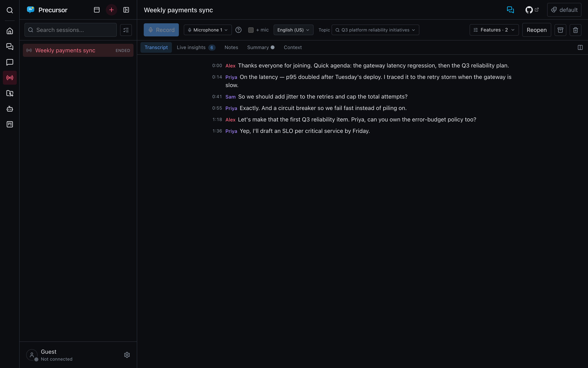Switch to the Transcript tab

(156, 47)
